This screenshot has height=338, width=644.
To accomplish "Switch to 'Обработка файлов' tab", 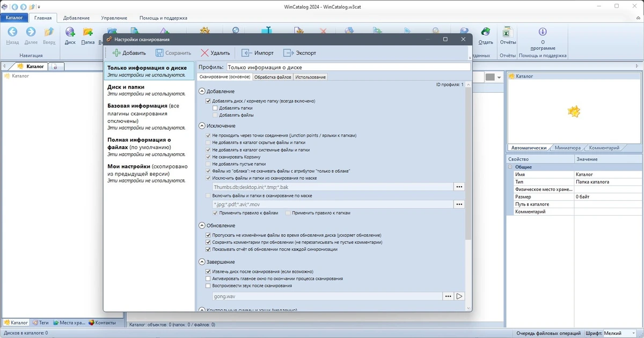I will coord(273,77).
